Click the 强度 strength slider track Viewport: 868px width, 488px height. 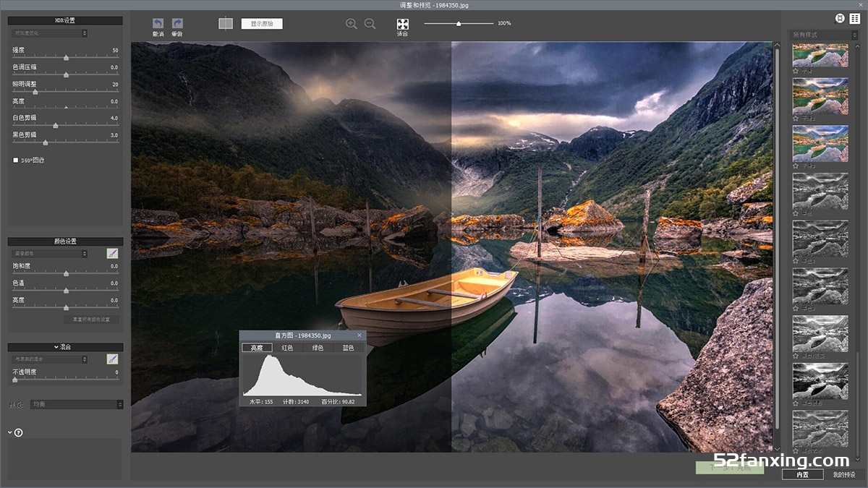tap(65, 57)
